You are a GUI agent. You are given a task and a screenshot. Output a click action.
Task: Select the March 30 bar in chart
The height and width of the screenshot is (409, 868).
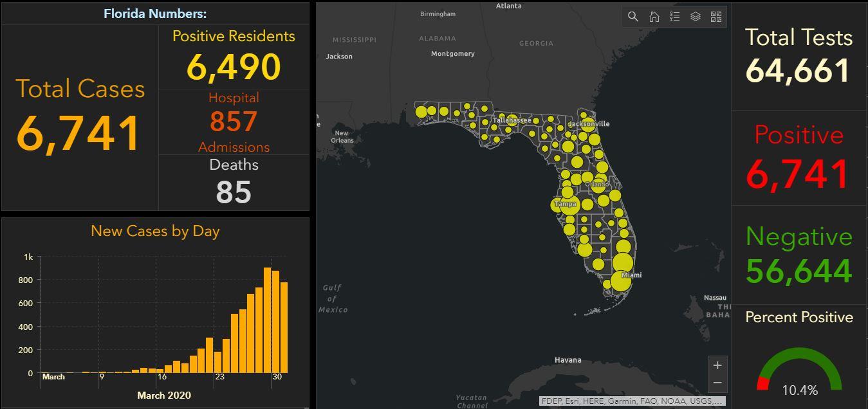tap(275, 322)
